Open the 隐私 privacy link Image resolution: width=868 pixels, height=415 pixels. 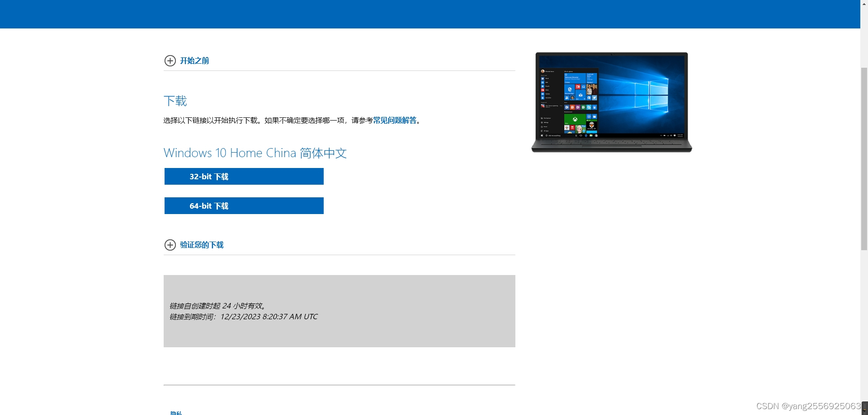pos(176,413)
